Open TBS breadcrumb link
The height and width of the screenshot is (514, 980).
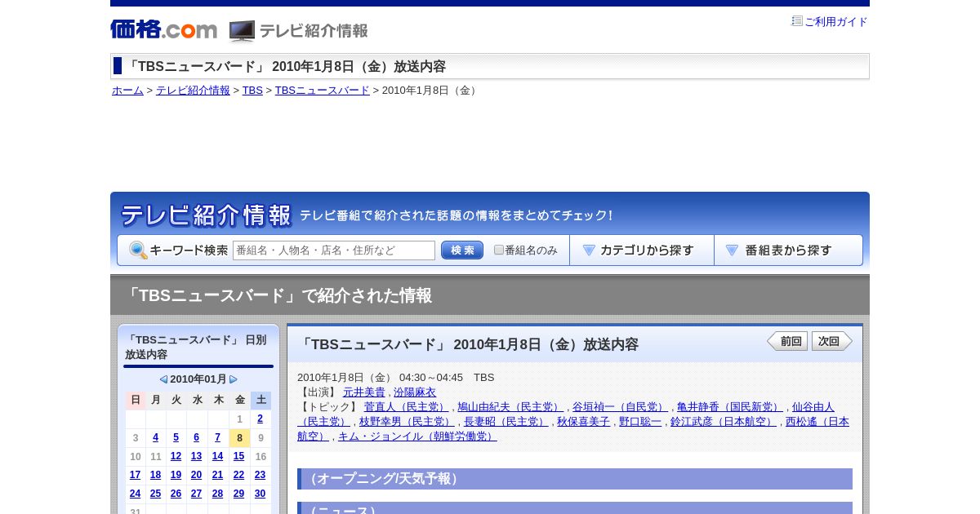(252, 91)
